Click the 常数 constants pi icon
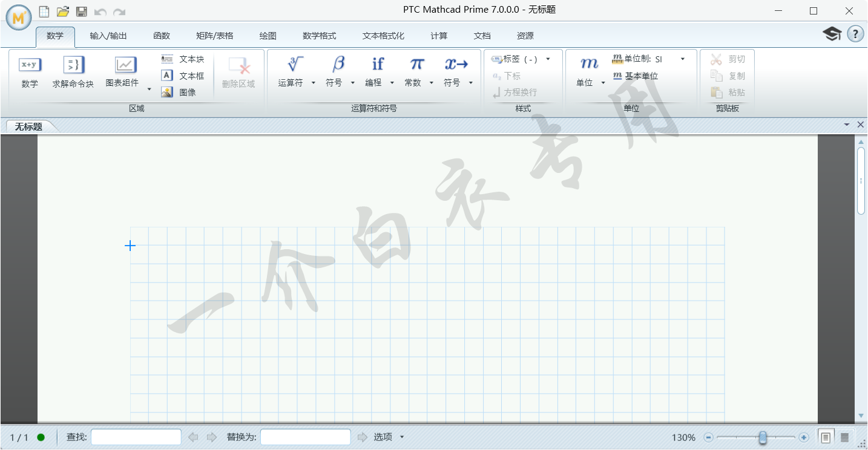 [x=416, y=65]
